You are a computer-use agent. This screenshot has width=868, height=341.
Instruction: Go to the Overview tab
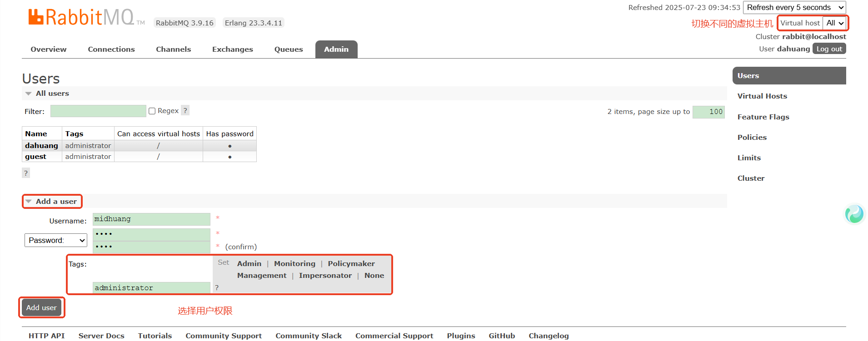[49, 49]
